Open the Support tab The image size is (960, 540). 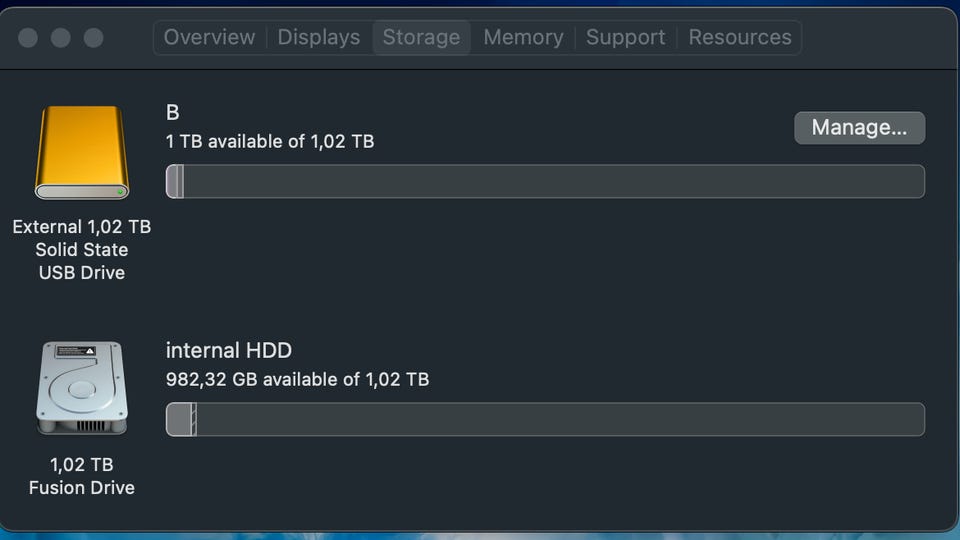tap(626, 37)
